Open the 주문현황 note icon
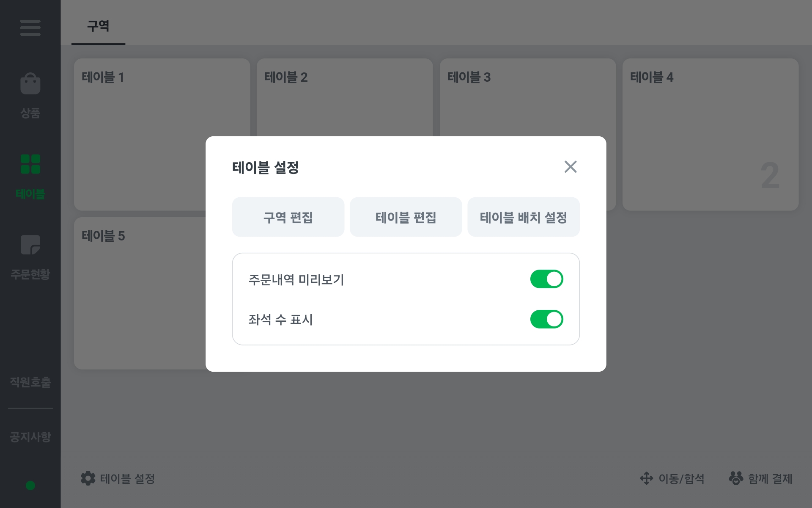This screenshot has width=812, height=508. [x=30, y=245]
